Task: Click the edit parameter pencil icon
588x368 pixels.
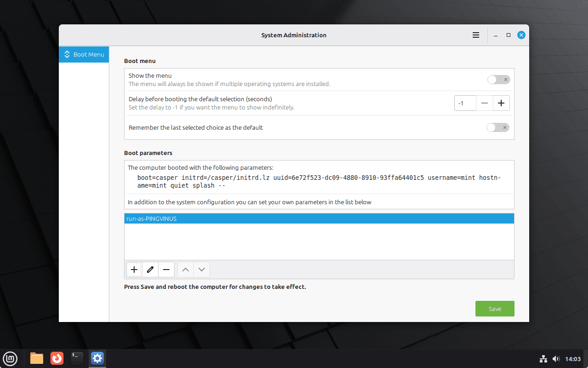Action: (150, 270)
